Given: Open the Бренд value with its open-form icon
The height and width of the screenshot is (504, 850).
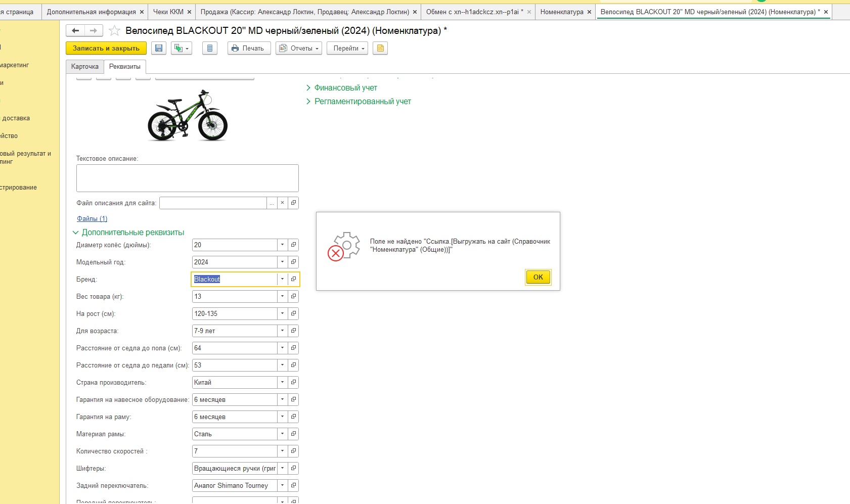Looking at the screenshot, I should pyautogui.click(x=293, y=279).
